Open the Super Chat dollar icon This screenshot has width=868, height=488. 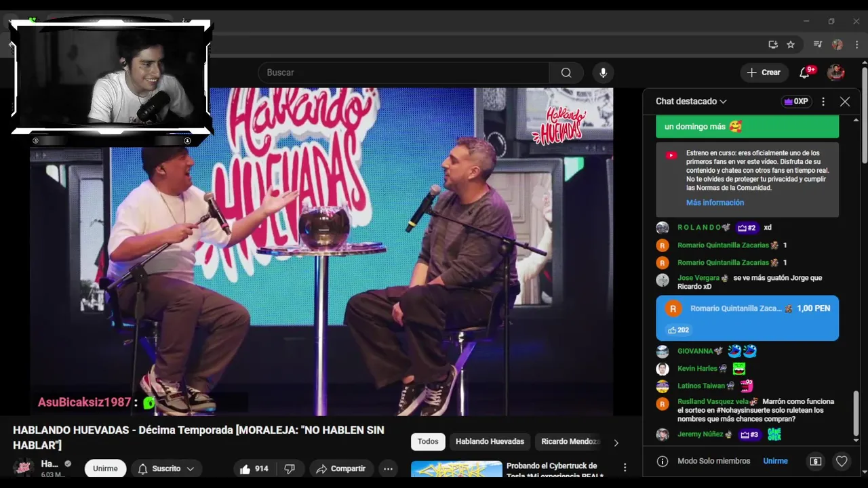coord(816,461)
